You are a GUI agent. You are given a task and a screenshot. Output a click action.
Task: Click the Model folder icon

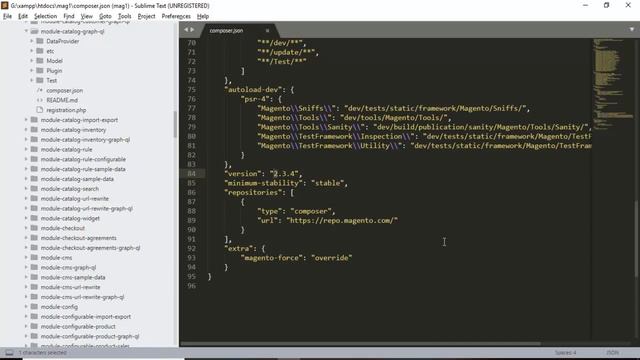[x=40, y=60]
